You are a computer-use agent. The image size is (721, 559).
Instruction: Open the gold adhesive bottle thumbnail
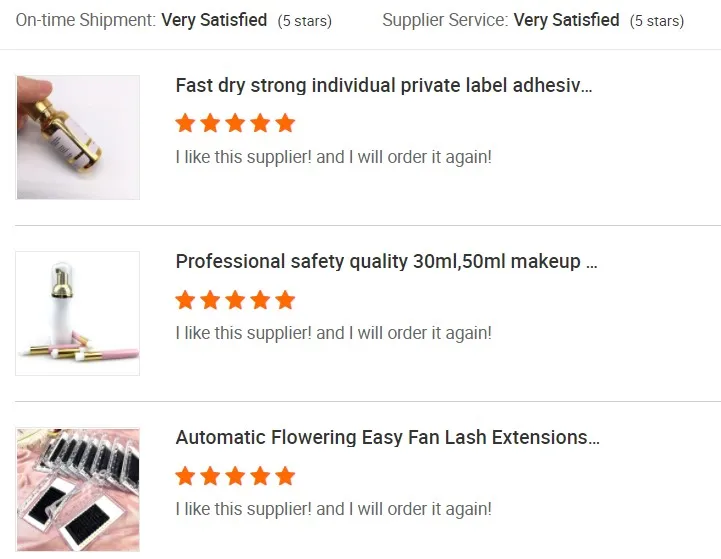coord(78,137)
